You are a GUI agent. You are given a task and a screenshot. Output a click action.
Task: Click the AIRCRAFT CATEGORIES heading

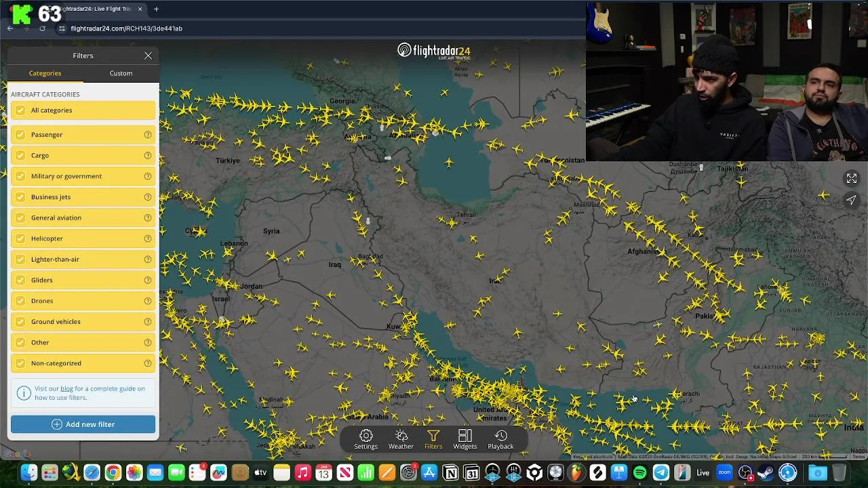(45, 94)
